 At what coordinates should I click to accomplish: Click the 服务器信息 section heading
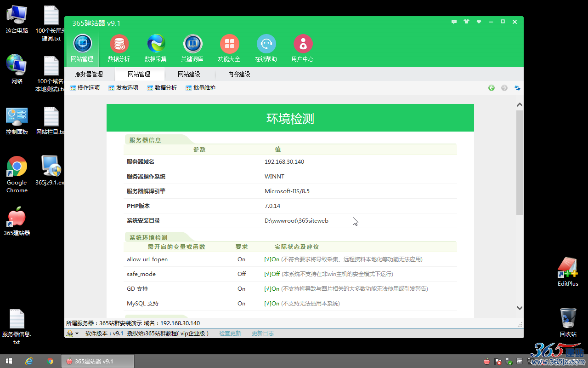coord(145,140)
